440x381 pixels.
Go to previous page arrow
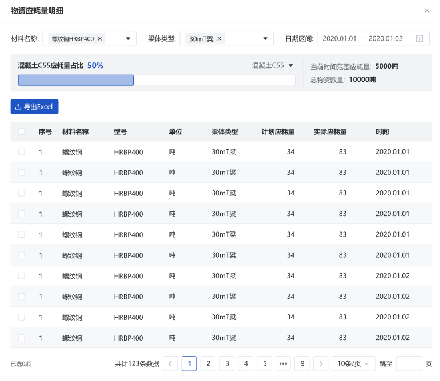(170, 363)
